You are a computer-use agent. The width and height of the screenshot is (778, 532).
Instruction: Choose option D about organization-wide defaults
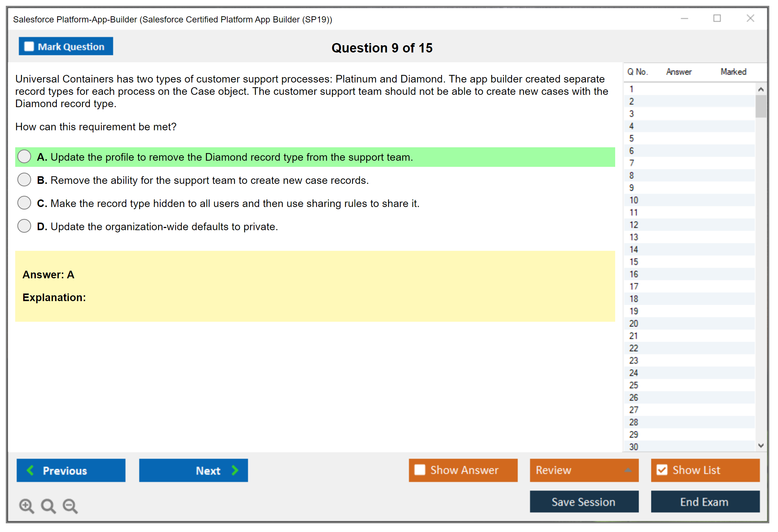24,226
